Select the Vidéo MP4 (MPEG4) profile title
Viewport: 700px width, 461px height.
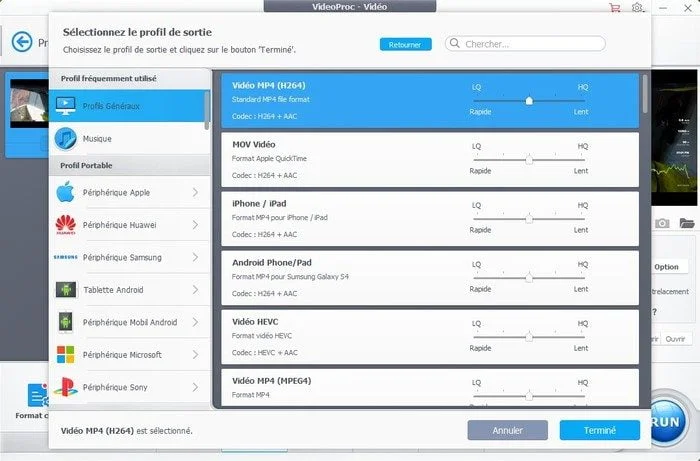coord(271,381)
